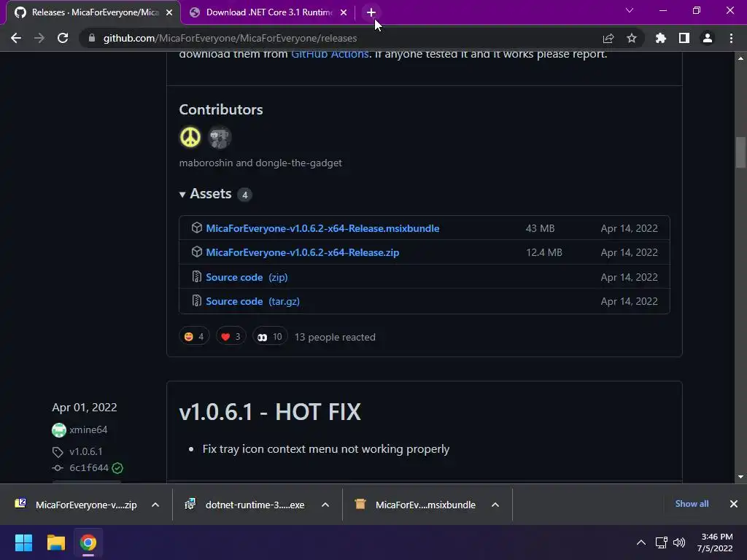747x560 pixels.
Task: Download Source code (zip)
Action: pos(247,277)
